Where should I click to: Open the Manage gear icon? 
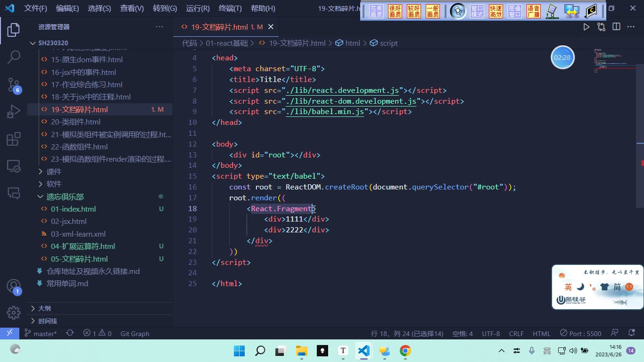click(14, 312)
